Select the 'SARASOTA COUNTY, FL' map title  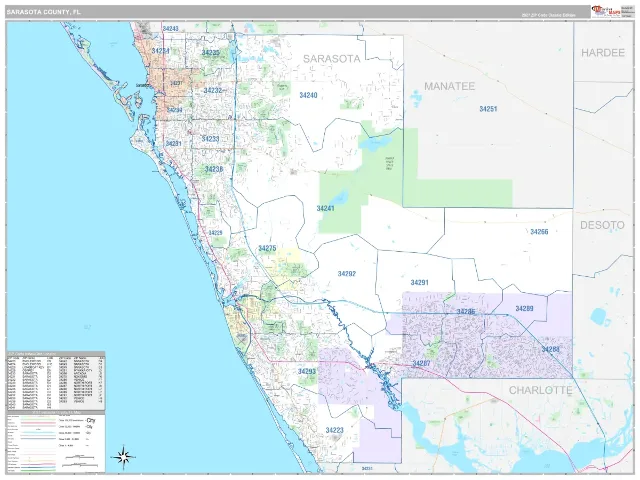[44, 12]
